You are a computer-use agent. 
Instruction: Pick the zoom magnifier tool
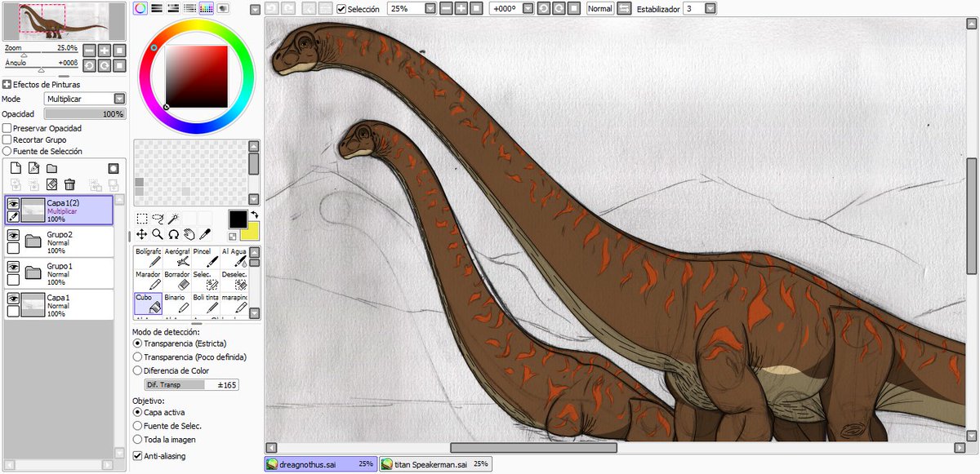[x=158, y=234]
